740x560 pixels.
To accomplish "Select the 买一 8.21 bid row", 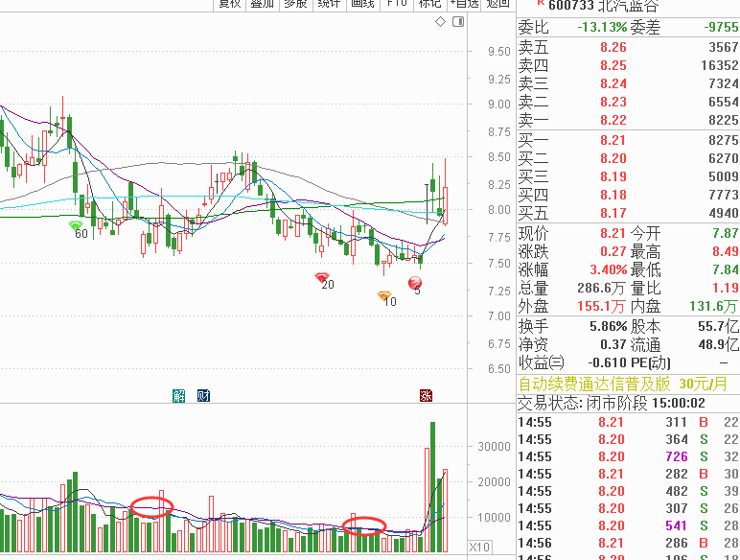I will [x=628, y=140].
